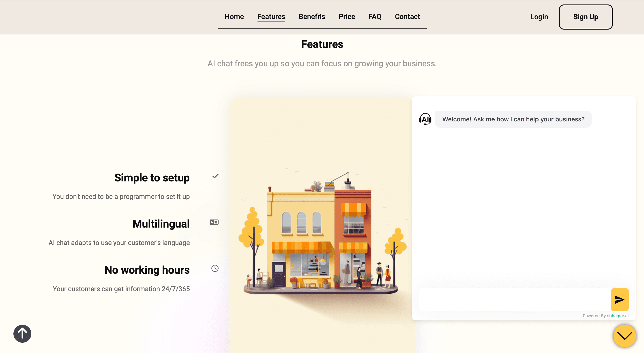Click the Login link
The height and width of the screenshot is (353, 644).
(x=539, y=17)
